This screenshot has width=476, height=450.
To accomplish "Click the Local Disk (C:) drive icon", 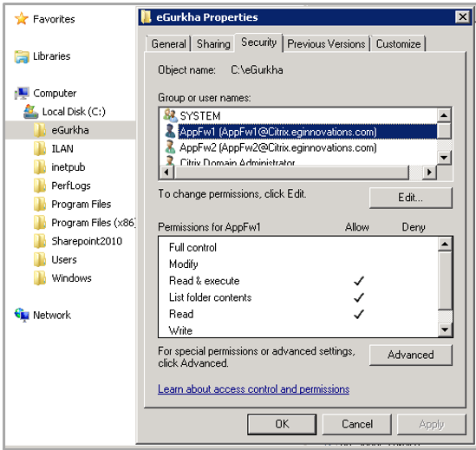I will [x=31, y=112].
